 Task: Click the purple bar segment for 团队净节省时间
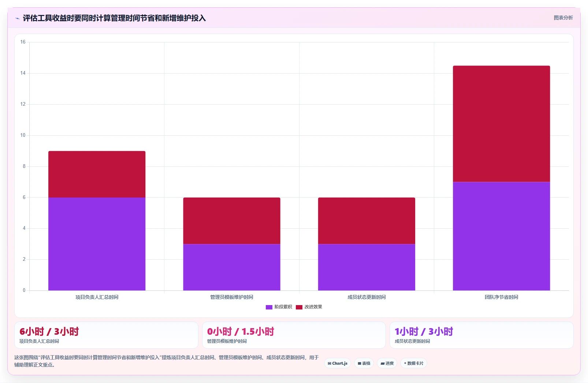[x=502, y=236]
